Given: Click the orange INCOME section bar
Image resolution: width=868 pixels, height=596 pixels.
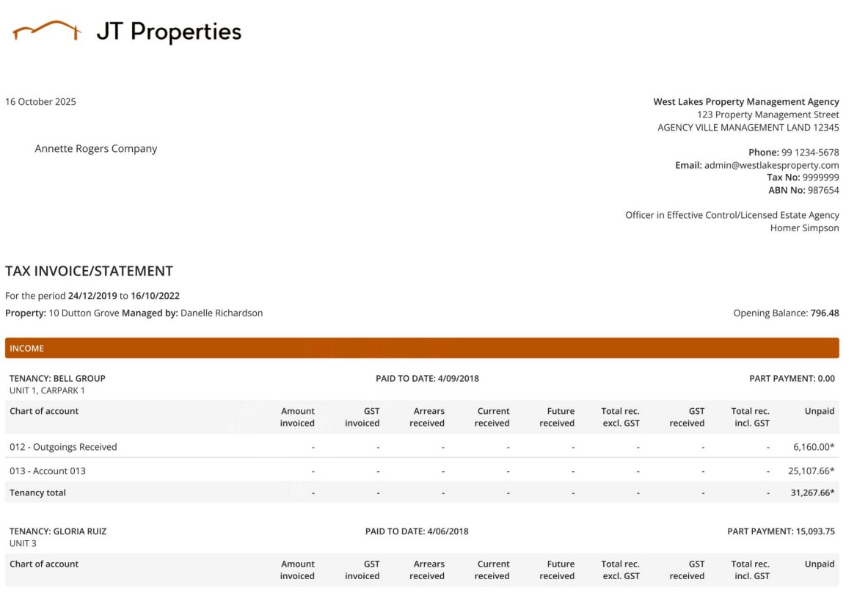Looking at the screenshot, I should [422, 348].
